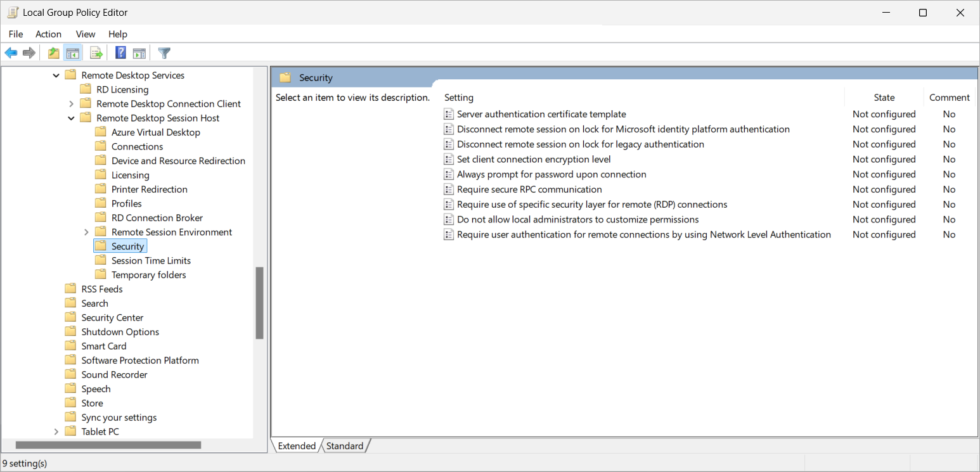Screen dimensions: 980x472
Task: Collapse the Remote Desktop Session Host node
Action: [71, 118]
